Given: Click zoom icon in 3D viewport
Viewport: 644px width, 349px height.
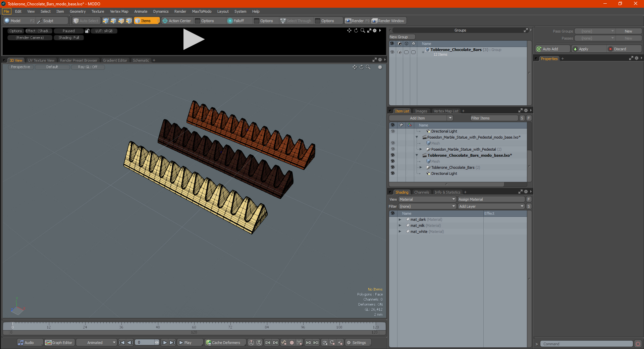Looking at the screenshot, I should tap(368, 67).
